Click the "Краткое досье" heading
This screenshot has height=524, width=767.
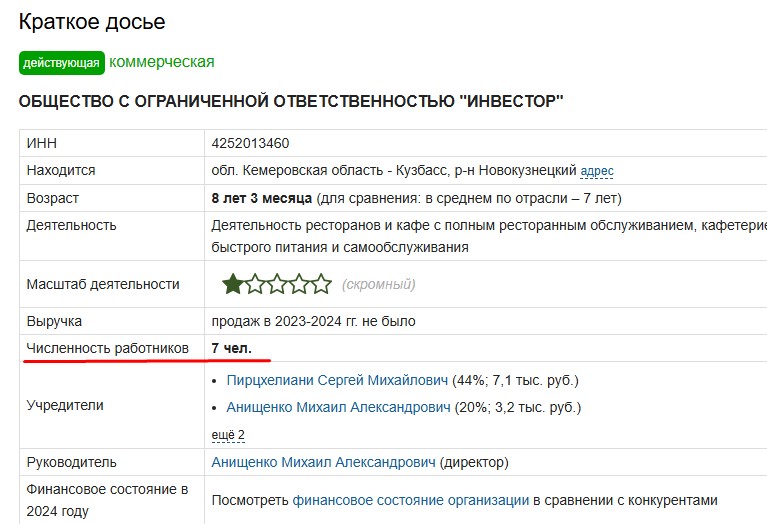pyautogui.click(x=92, y=21)
